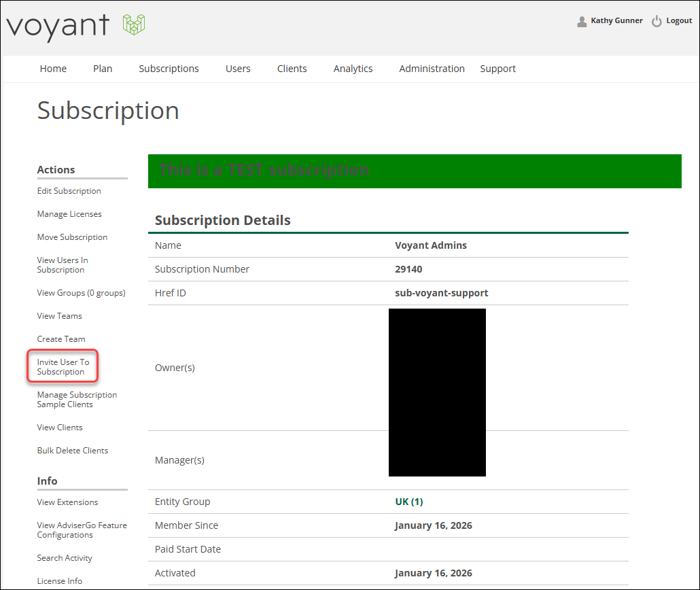Open the Subscriptions menu
This screenshot has width=700, height=590.
169,69
